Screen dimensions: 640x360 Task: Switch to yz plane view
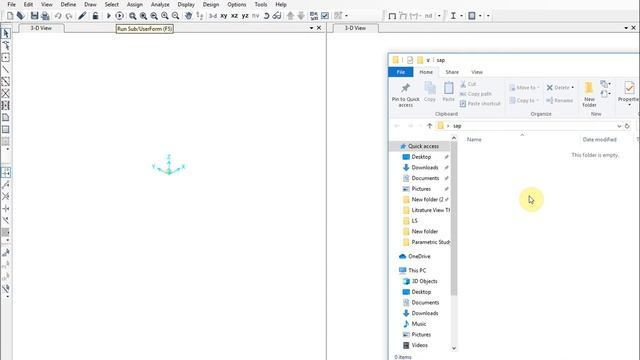(x=245, y=16)
